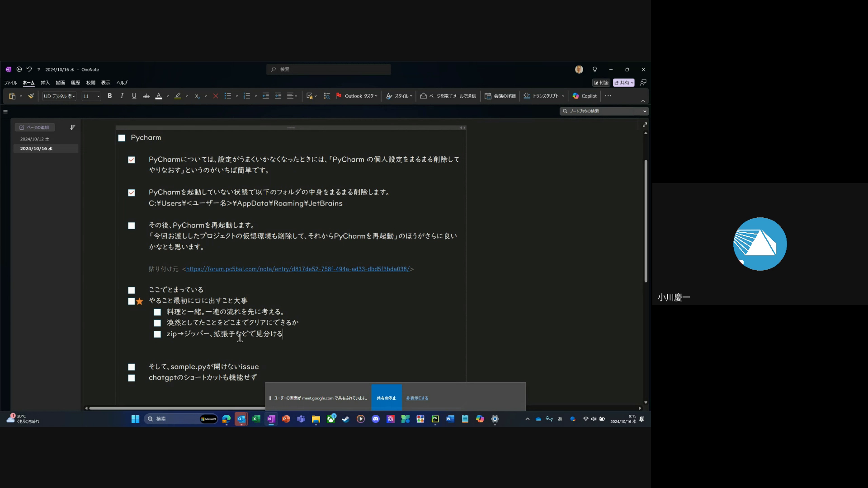
Task: Click the Find Tags icon
Action: [327, 96]
